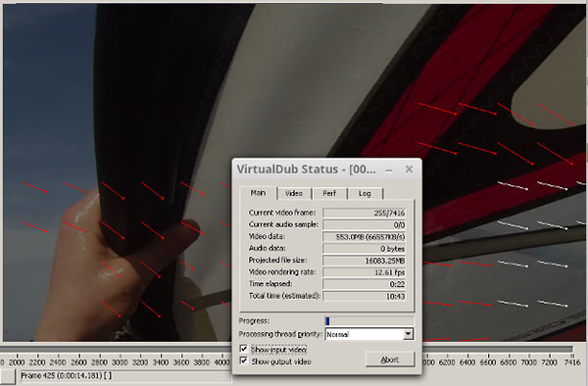Jump to frame 3000 on the timeline
Image resolution: width=588 pixels, height=386 pixels.
[x=120, y=362]
